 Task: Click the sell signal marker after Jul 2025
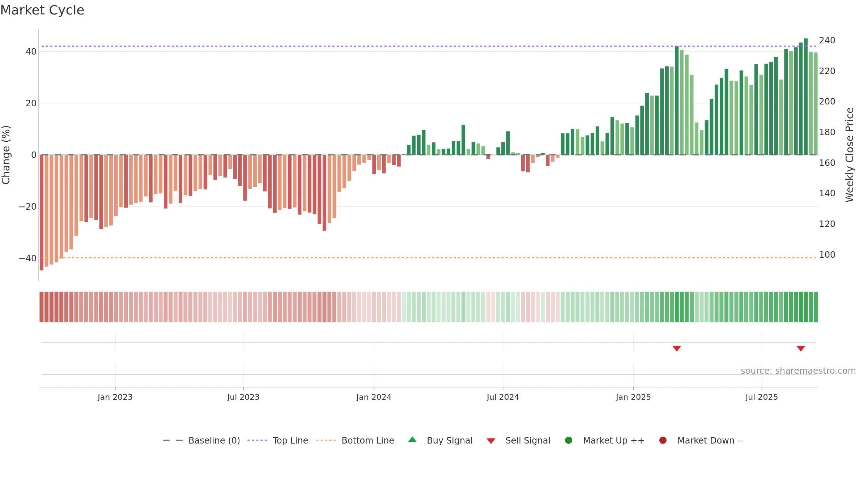coord(801,348)
